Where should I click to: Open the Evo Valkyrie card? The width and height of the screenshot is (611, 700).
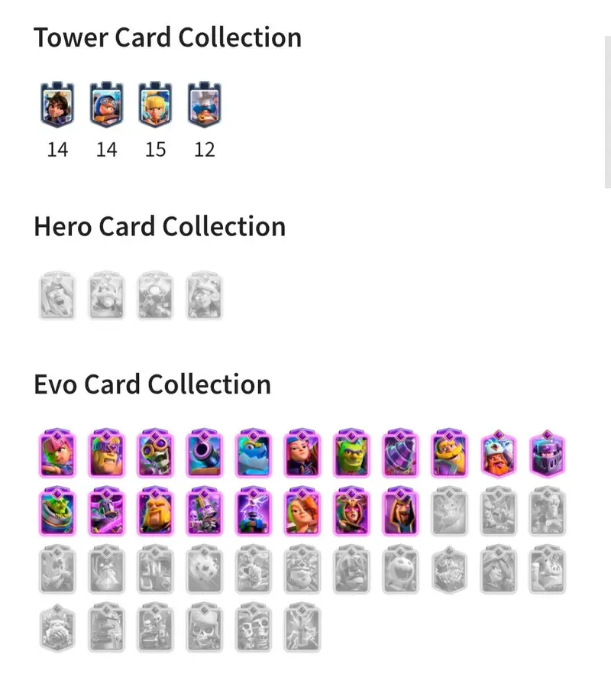[x=302, y=511]
